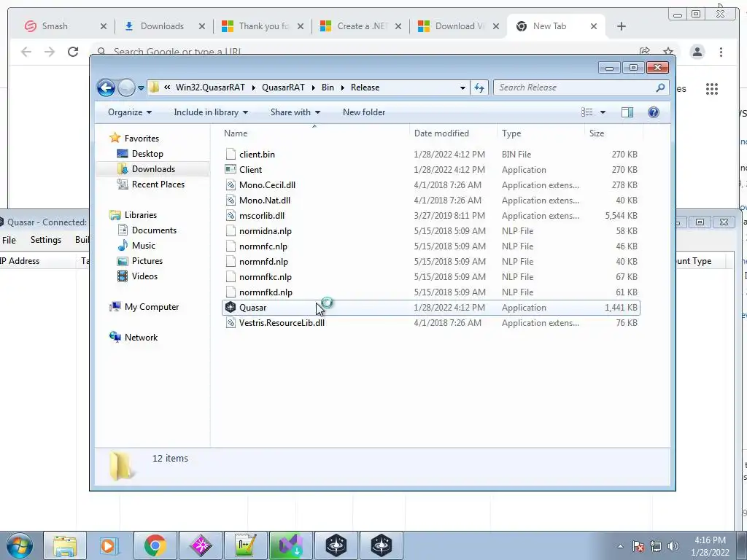Open the Share with menu

(295, 112)
